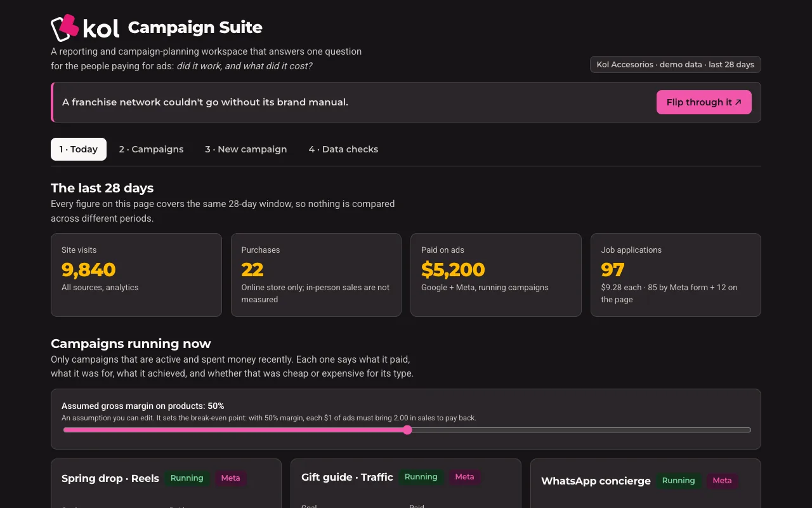Click the Meta badge on WhatsApp concierge card

(x=722, y=481)
